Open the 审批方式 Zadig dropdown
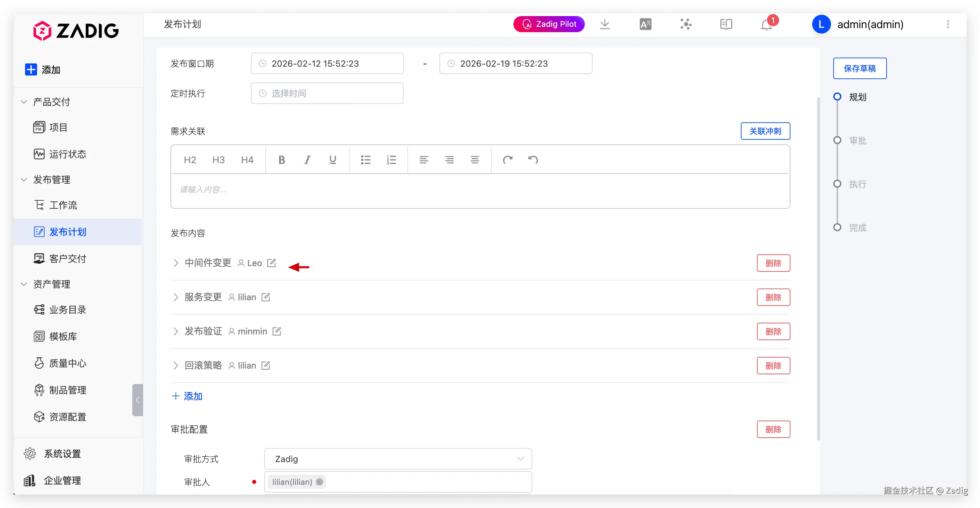The image size is (980, 508). tap(398, 458)
